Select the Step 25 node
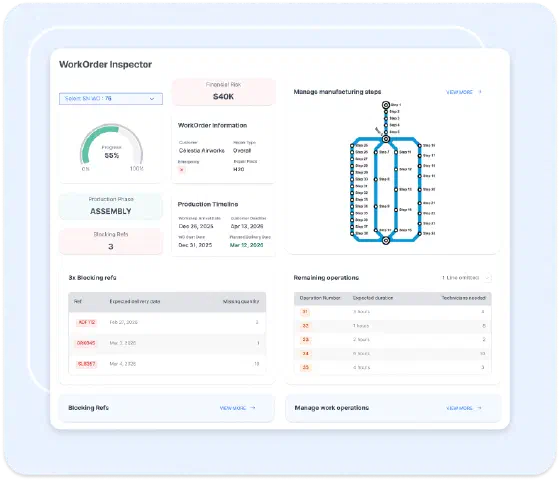Screen dimensions: 560x481 (352, 146)
